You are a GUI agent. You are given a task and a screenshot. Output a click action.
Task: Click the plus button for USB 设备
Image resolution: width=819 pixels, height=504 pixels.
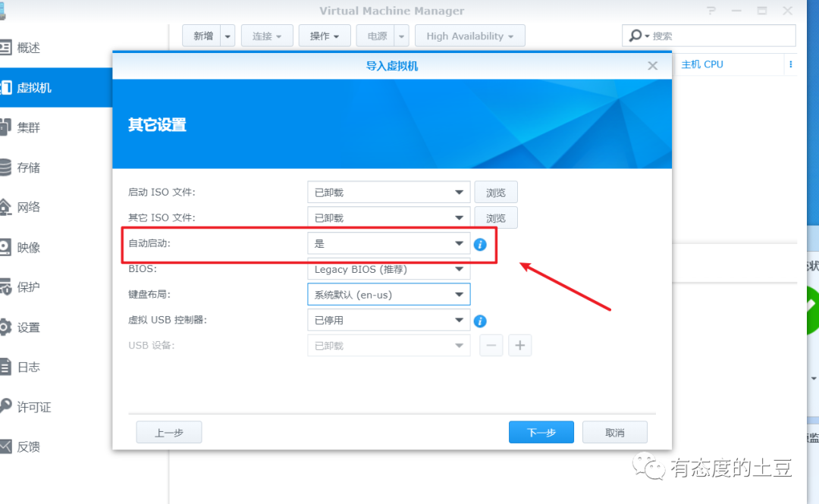(x=519, y=346)
